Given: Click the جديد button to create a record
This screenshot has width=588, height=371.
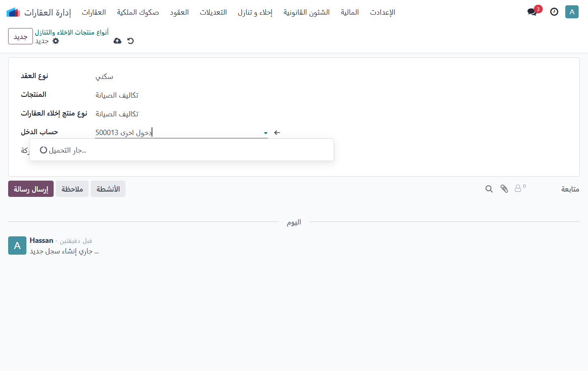Looking at the screenshot, I should (x=20, y=36).
